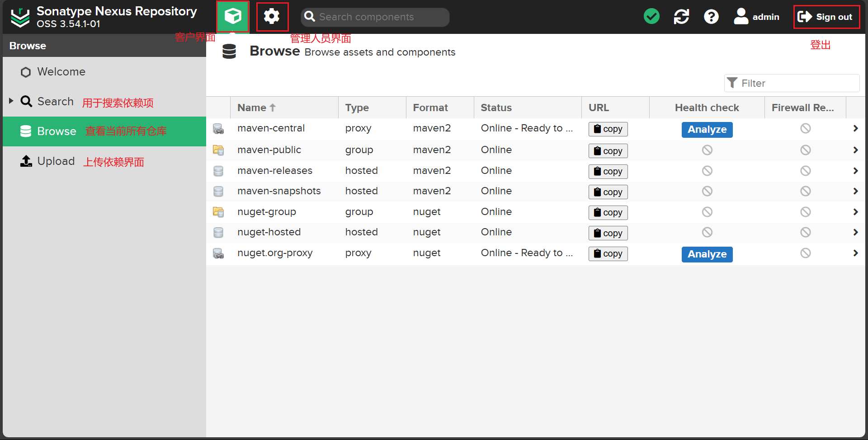Open maven-public row chevron
868x440 pixels.
[855, 150]
